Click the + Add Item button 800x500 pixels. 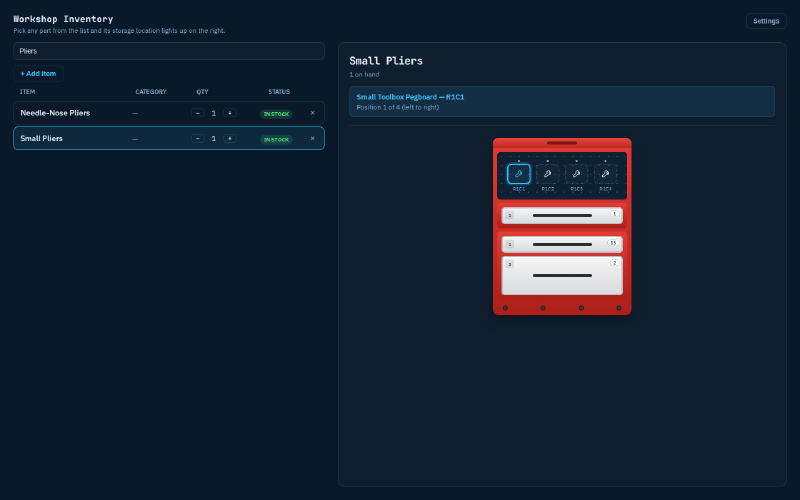coord(38,73)
